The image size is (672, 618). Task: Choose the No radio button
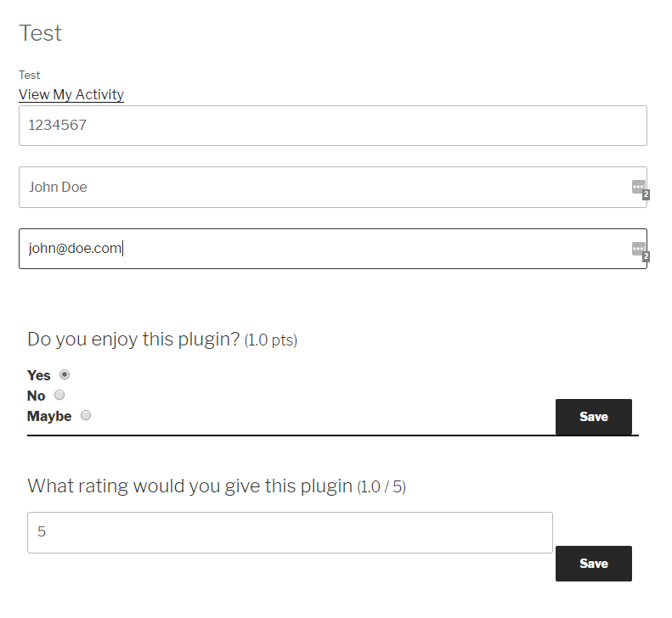59,395
